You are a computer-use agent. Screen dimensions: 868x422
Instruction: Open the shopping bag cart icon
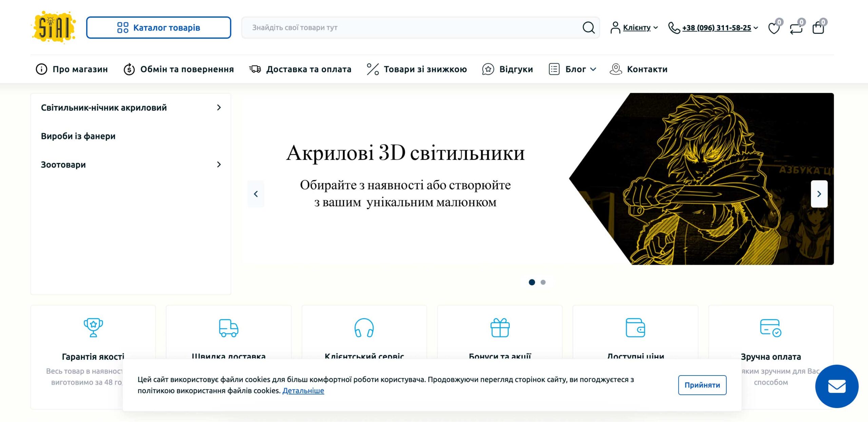click(818, 28)
